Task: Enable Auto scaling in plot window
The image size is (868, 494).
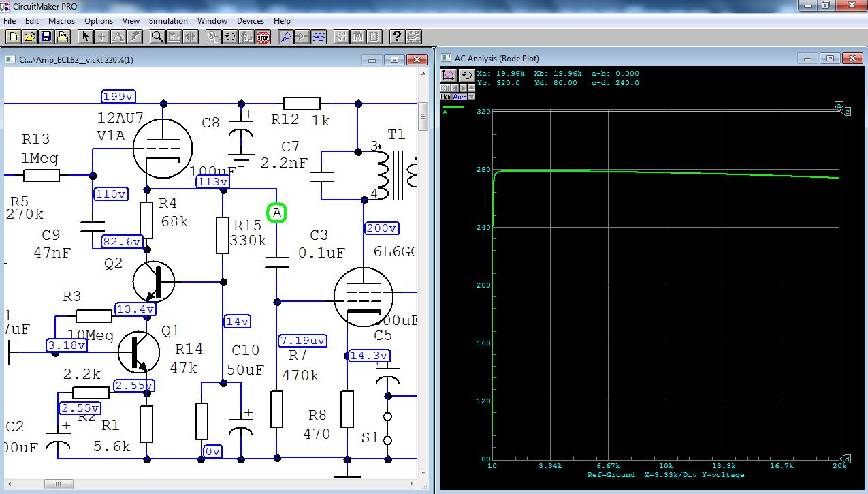Action: tap(460, 97)
